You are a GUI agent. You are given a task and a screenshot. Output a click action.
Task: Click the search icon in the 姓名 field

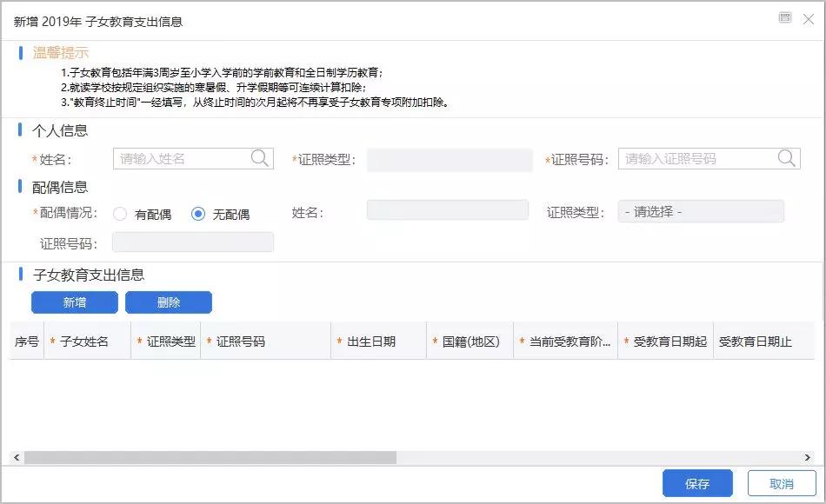pos(259,158)
